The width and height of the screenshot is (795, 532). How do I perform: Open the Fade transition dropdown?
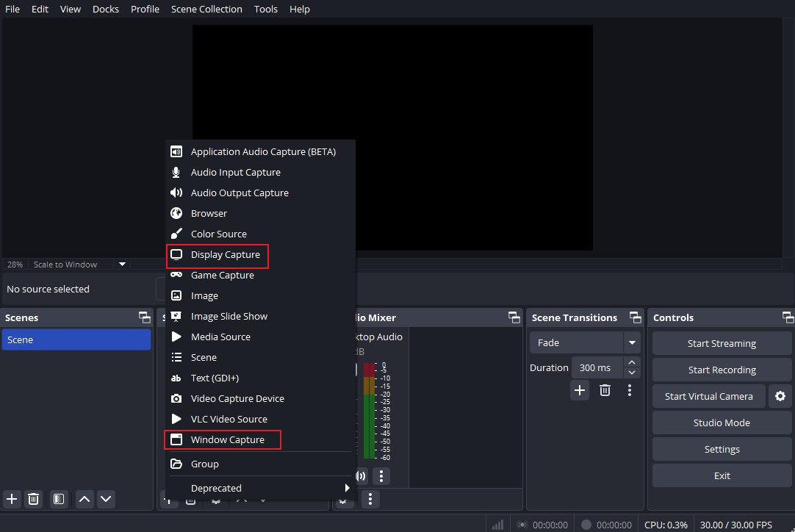tap(631, 342)
